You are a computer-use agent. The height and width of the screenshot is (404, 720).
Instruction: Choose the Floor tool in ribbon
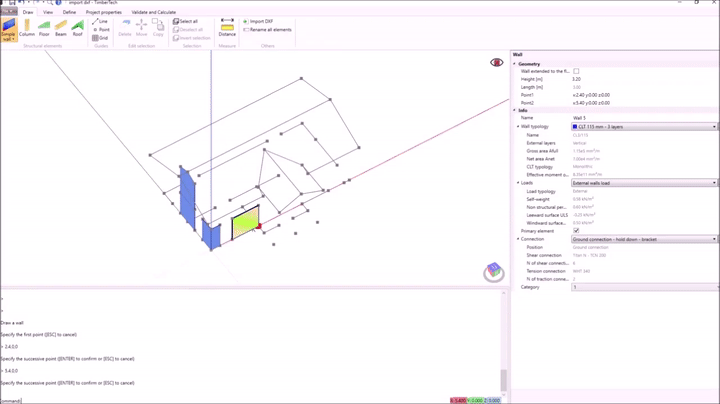44,28
